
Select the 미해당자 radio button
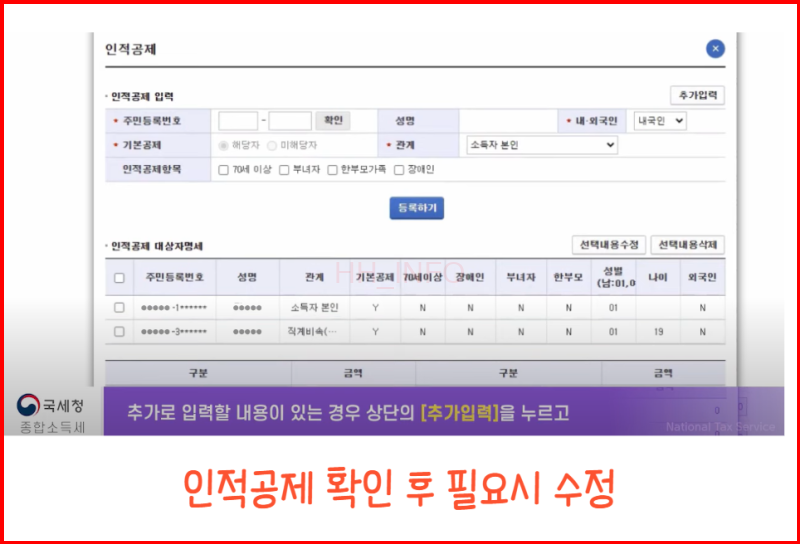click(x=272, y=146)
